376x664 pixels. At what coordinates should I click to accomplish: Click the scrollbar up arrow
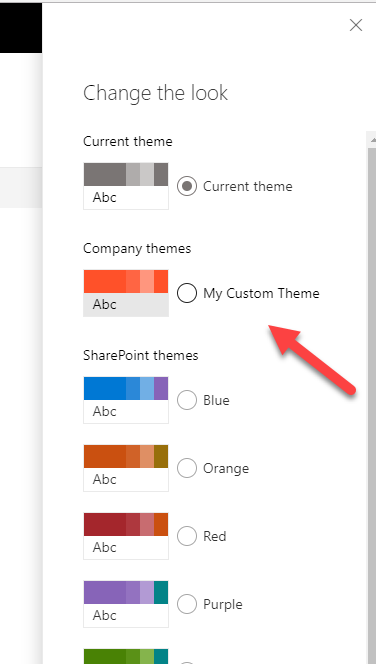372,139
